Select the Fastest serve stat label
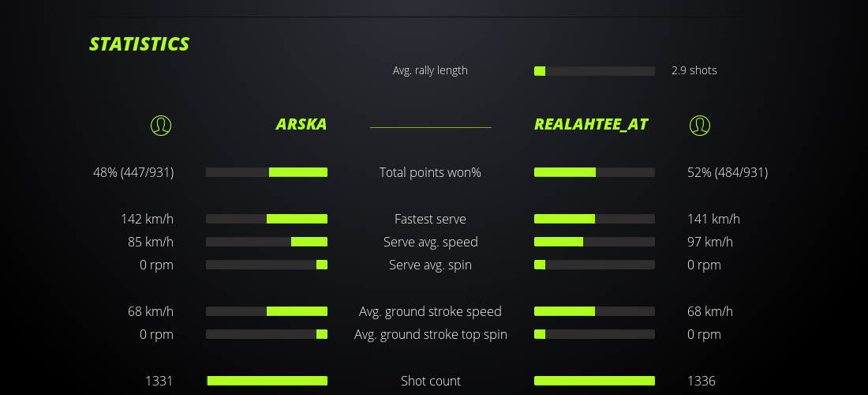The width and height of the screenshot is (868, 395). (x=430, y=219)
